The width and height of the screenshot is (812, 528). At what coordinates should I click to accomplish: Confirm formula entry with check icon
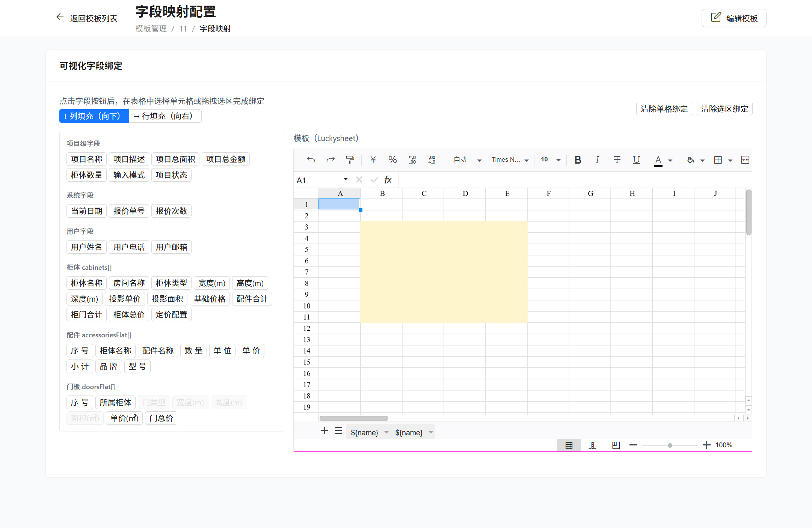coord(374,180)
